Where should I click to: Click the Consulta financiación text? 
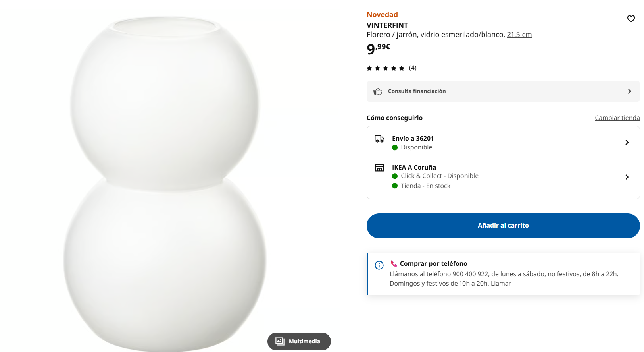(x=417, y=91)
